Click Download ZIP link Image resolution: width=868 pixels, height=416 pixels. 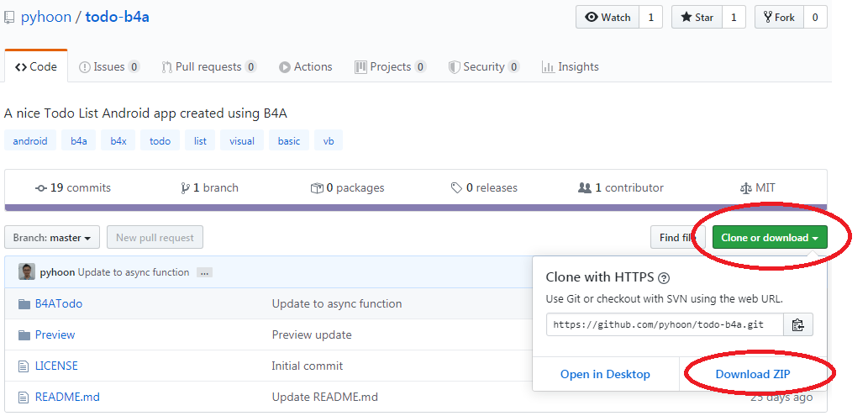(752, 374)
